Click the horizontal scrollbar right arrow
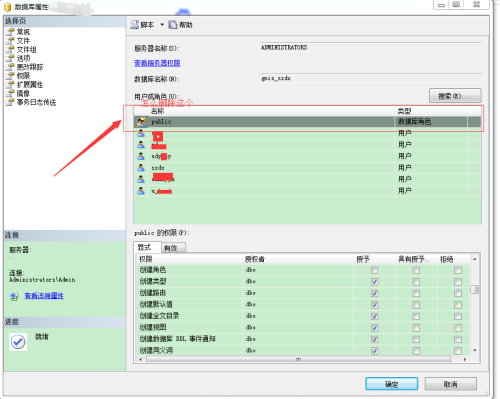Image resolution: width=500 pixels, height=399 pixels. pyautogui.click(x=465, y=359)
